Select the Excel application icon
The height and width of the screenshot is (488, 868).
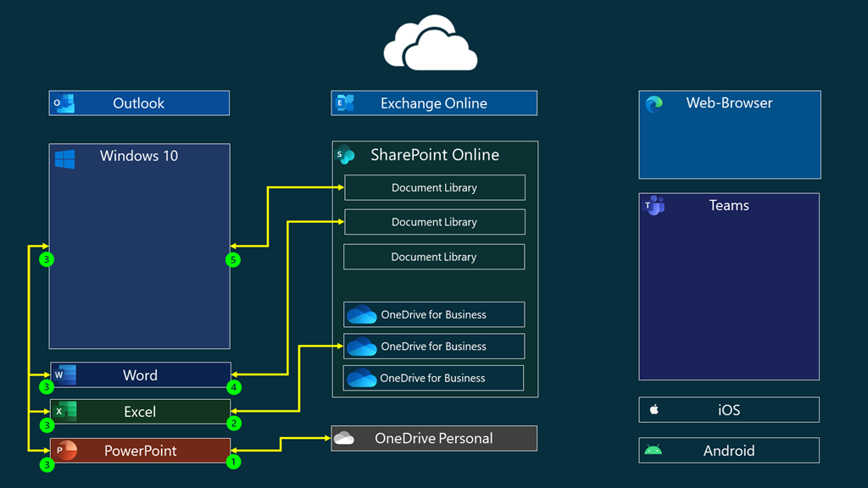click(64, 412)
